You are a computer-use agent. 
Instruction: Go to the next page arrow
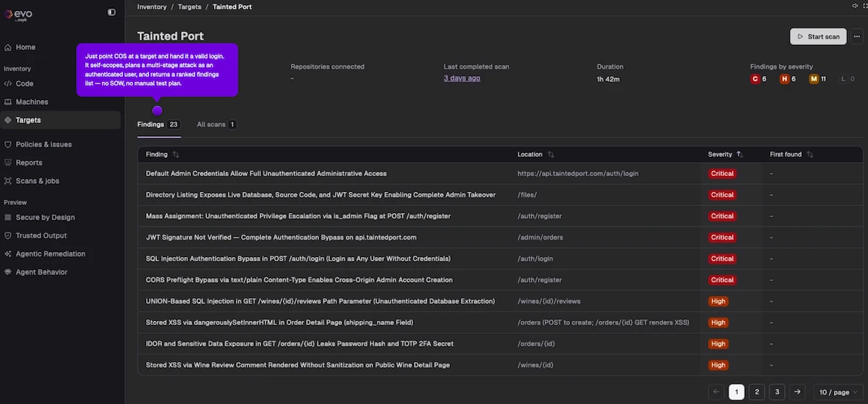click(x=796, y=392)
